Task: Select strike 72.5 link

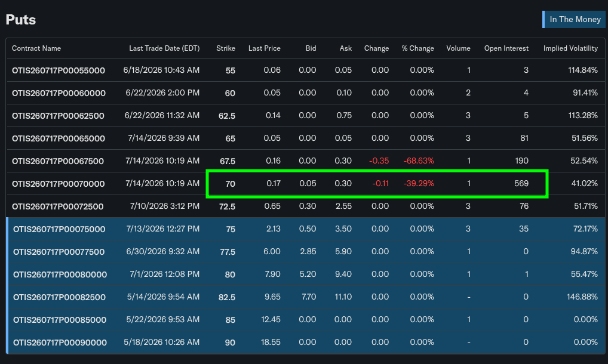Action: (227, 207)
